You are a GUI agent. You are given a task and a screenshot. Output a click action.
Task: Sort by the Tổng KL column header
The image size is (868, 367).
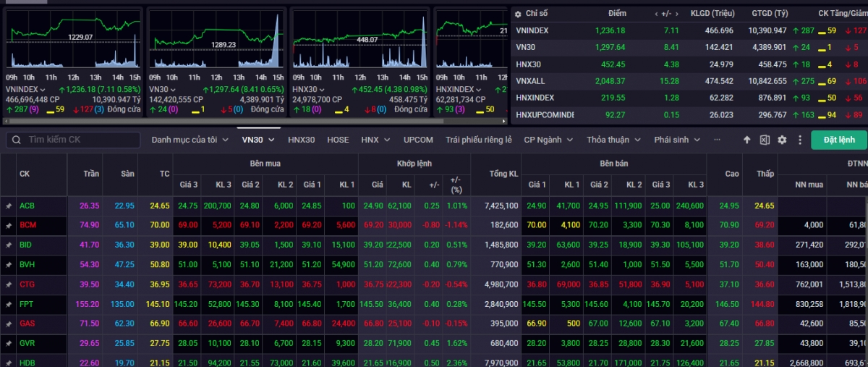click(503, 174)
